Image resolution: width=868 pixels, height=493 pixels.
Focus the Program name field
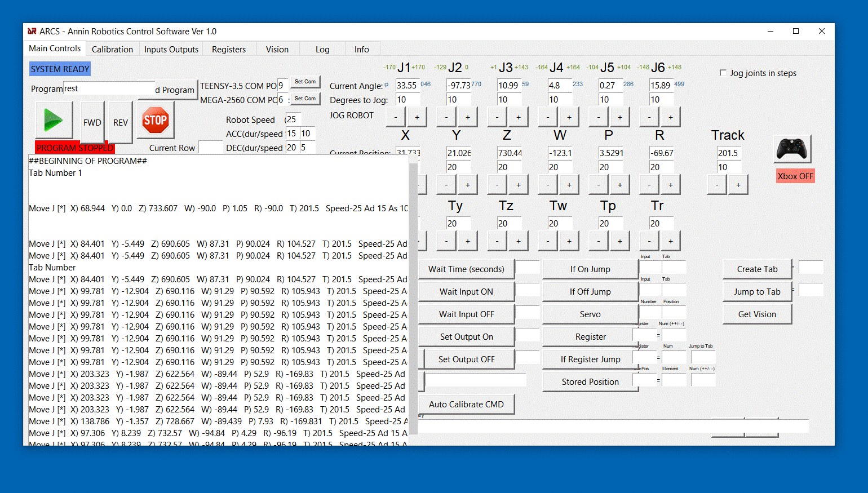tap(109, 88)
